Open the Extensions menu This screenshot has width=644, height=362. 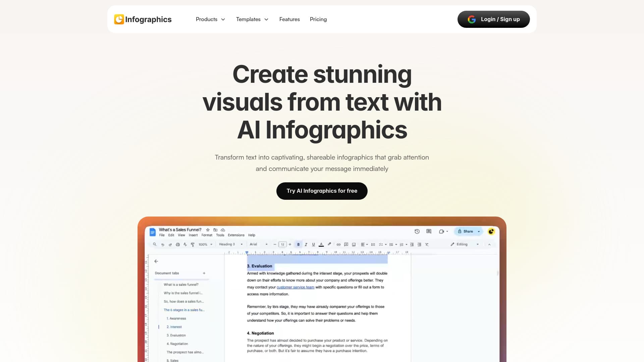(x=236, y=235)
